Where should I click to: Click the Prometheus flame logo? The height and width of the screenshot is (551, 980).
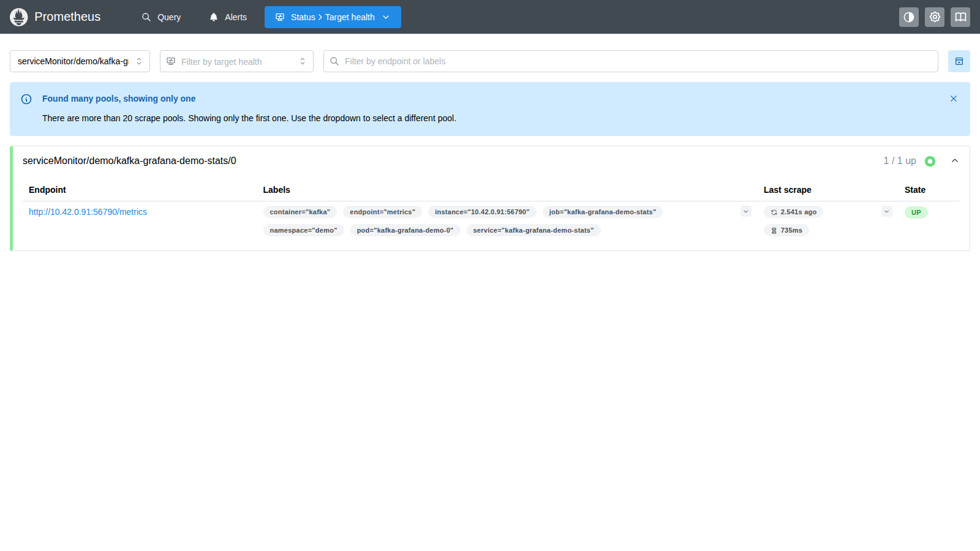coord(19,17)
